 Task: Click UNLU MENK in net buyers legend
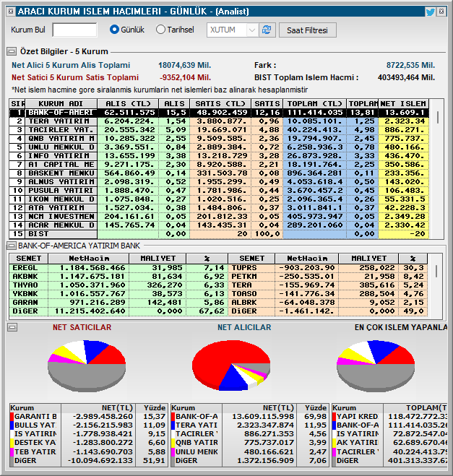(197, 451)
